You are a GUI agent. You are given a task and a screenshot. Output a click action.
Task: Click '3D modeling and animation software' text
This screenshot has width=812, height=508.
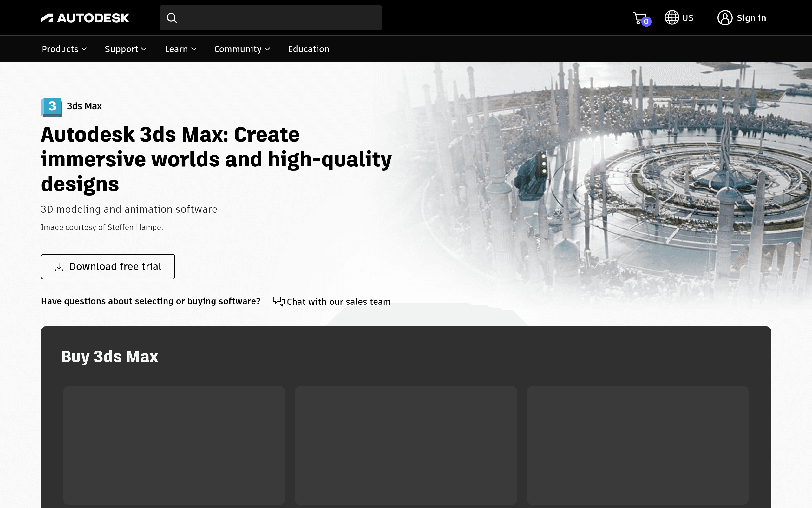coord(129,209)
